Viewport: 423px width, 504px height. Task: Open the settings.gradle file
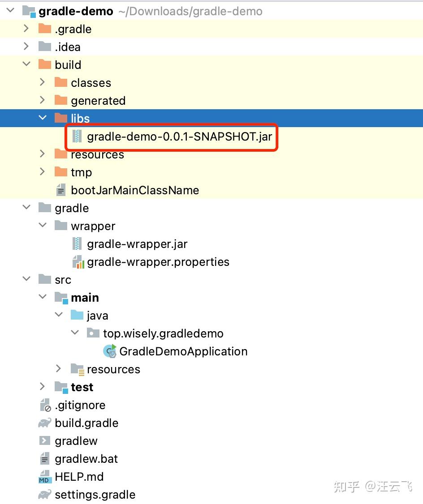tap(95, 495)
